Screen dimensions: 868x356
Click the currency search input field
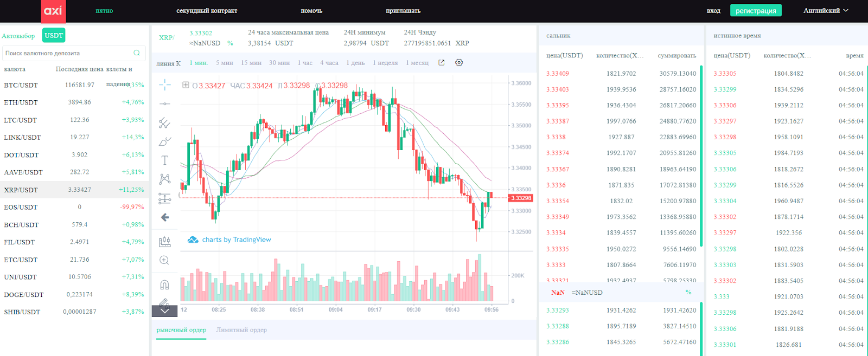(x=68, y=53)
